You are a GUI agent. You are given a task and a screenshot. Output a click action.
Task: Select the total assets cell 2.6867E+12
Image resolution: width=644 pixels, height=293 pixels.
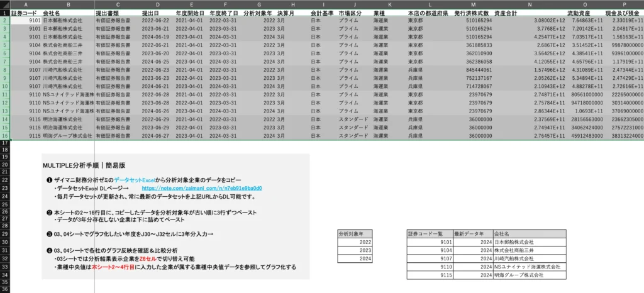[x=530, y=45]
